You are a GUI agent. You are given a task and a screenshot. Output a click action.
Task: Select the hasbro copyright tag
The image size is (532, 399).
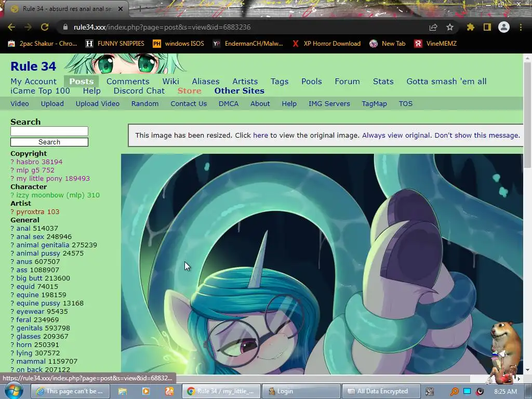pos(27,162)
